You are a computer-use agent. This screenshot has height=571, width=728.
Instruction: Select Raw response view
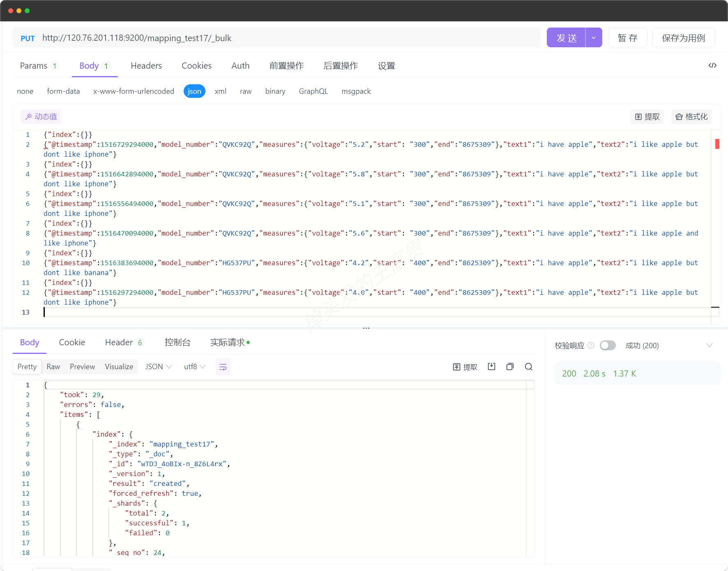(x=53, y=367)
